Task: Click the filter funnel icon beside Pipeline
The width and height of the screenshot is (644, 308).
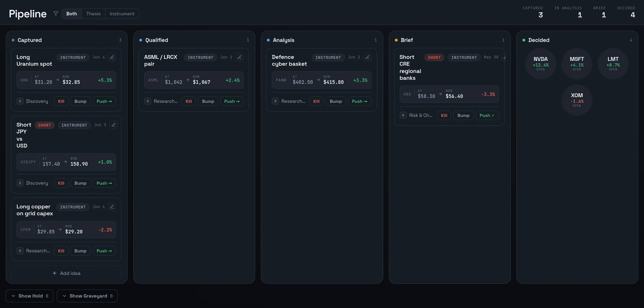Action: tap(56, 14)
